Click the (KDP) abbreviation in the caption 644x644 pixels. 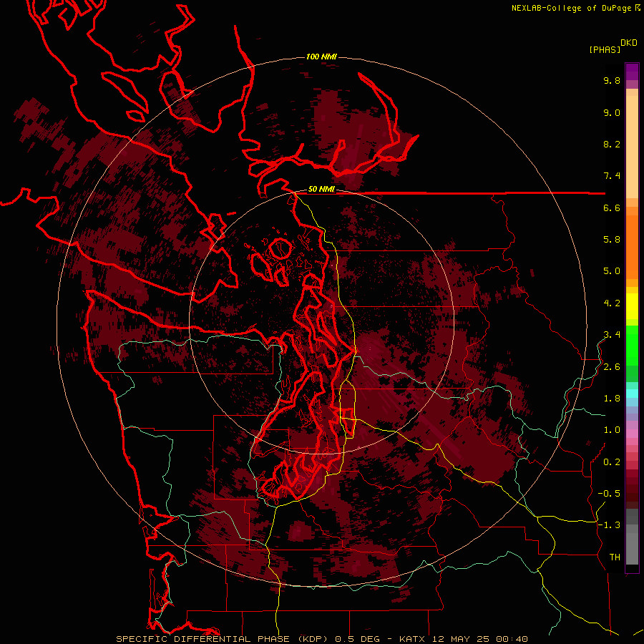pos(313,639)
